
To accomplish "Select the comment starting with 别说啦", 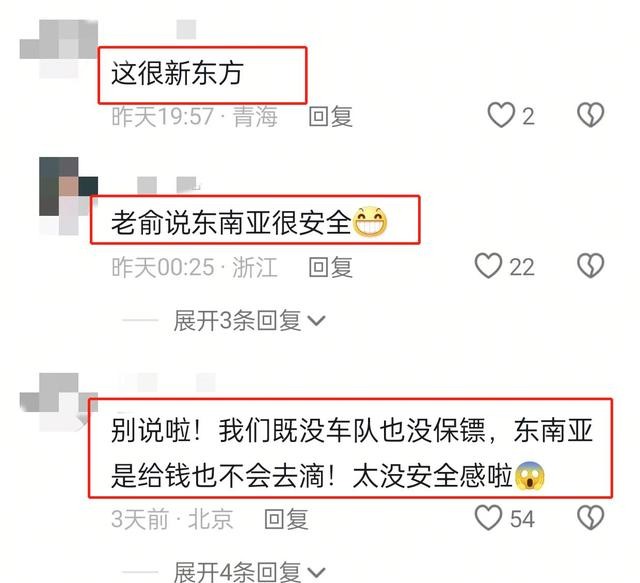I will pos(352,453).
